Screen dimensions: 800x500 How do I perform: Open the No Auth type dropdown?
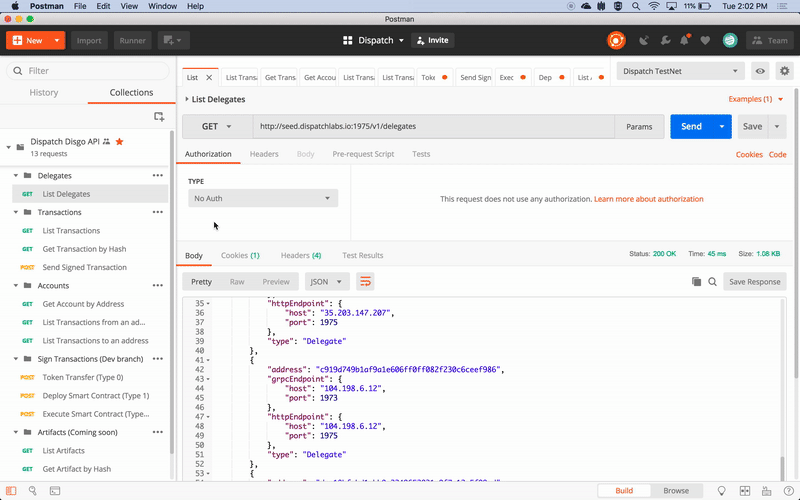(x=263, y=198)
